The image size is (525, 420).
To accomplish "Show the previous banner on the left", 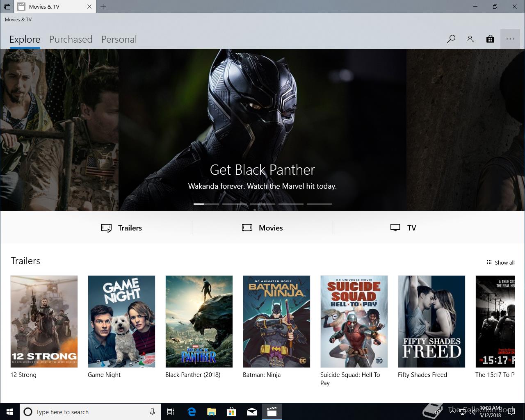I will point(59,130).
